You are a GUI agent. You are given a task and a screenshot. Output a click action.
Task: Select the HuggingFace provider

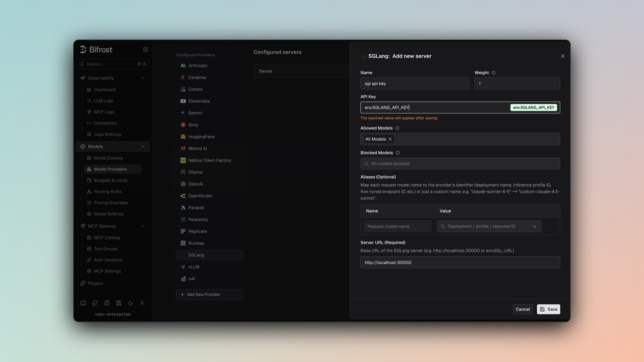(x=209, y=137)
